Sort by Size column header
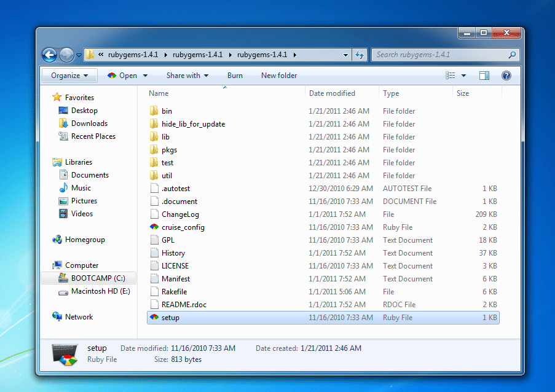 (x=463, y=93)
